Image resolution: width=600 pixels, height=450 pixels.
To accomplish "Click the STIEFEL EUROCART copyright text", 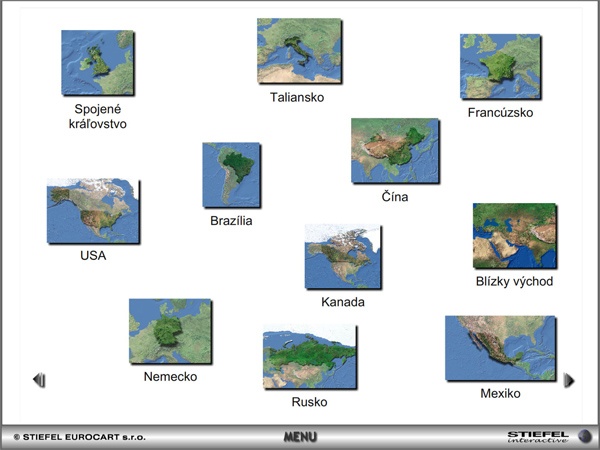I will click(x=79, y=437).
